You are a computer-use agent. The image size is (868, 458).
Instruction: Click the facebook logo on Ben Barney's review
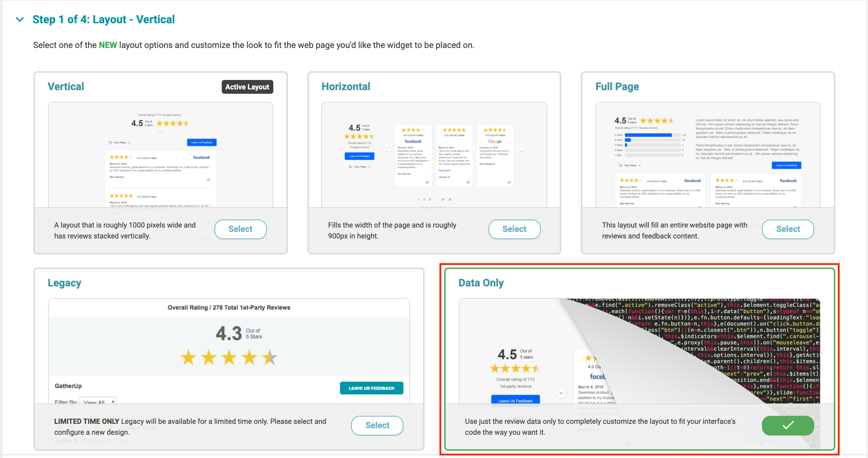(x=201, y=157)
